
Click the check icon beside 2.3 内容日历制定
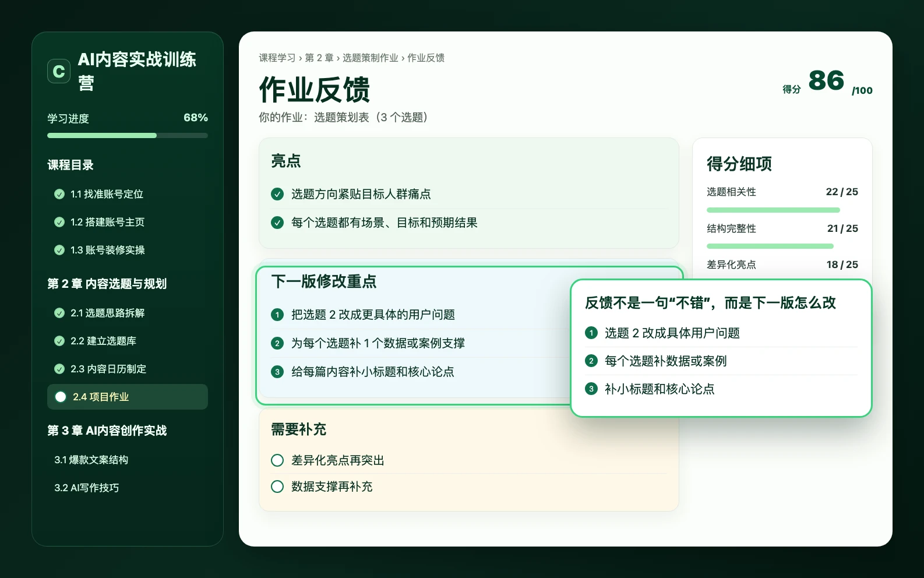pos(59,369)
